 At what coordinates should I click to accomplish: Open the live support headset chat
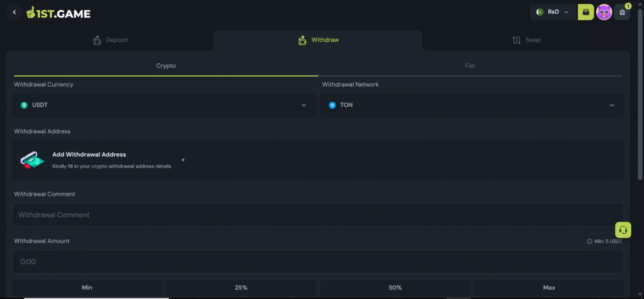click(623, 230)
